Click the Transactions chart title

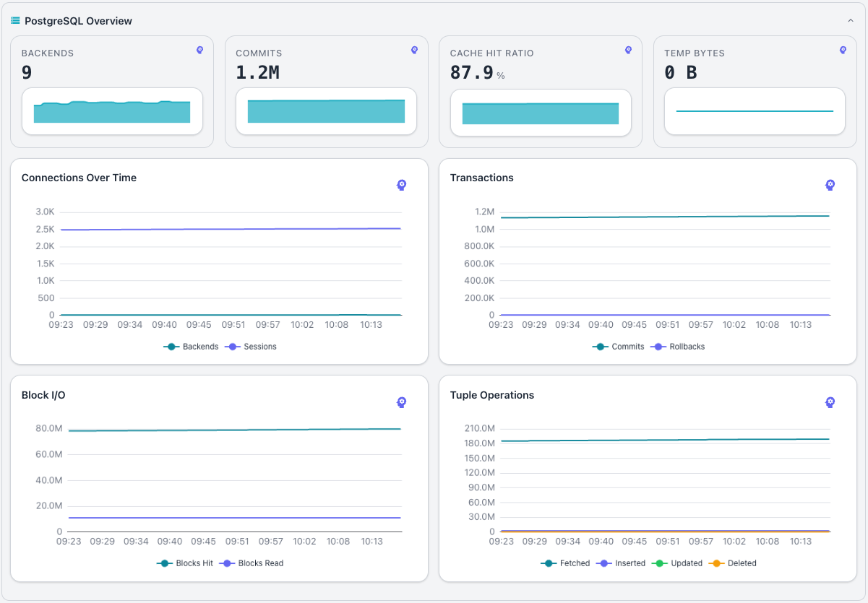482,178
